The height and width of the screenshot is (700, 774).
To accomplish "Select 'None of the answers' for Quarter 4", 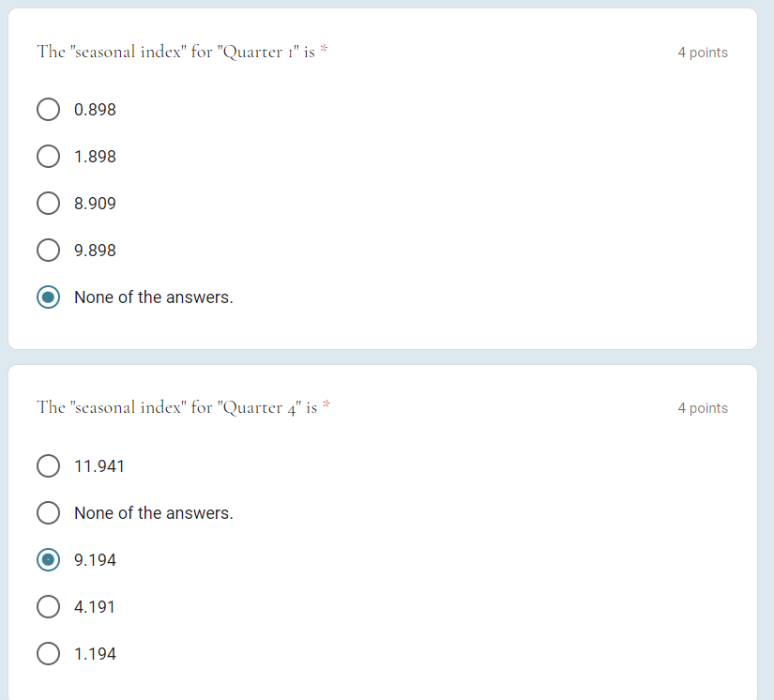I will pyautogui.click(x=48, y=512).
